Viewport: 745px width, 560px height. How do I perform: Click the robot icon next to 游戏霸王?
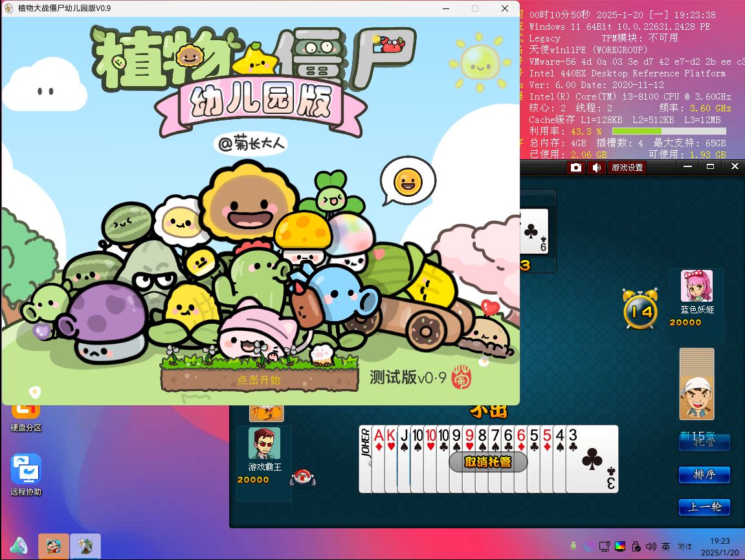303,477
